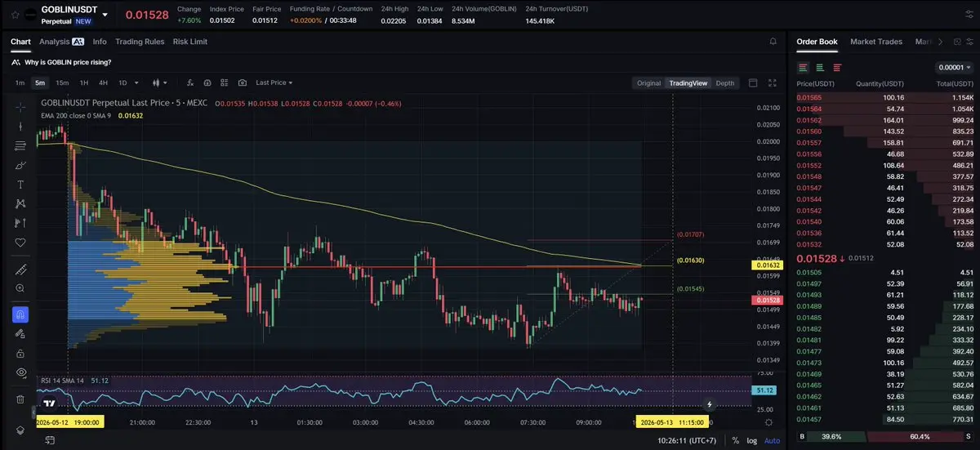Show only asks in order book
This screenshot has height=450, width=980.
coord(837,67)
